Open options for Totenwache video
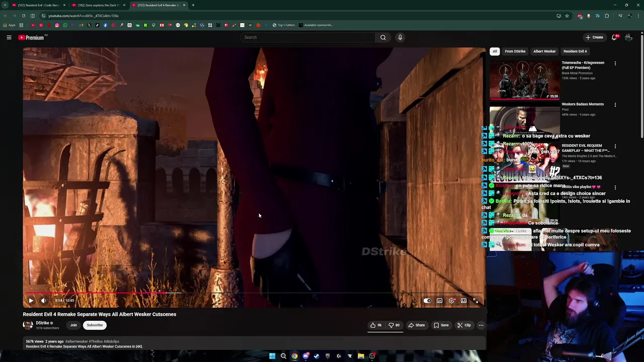 (x=615, y=63)
